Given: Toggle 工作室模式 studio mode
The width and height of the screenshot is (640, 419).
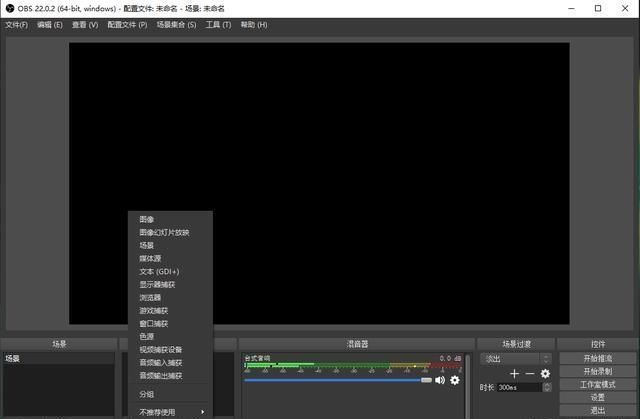Looking at the screenshot, I should click(598, 384).
